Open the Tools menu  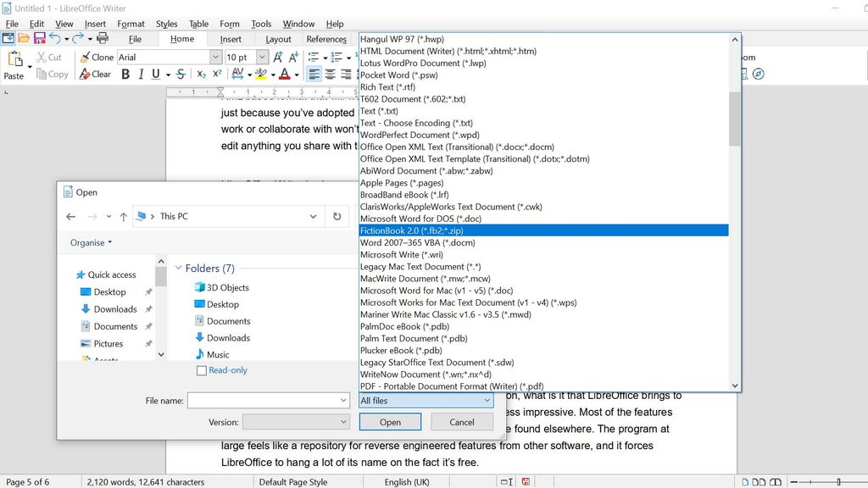pyautogui.click(x=261, y=24)
